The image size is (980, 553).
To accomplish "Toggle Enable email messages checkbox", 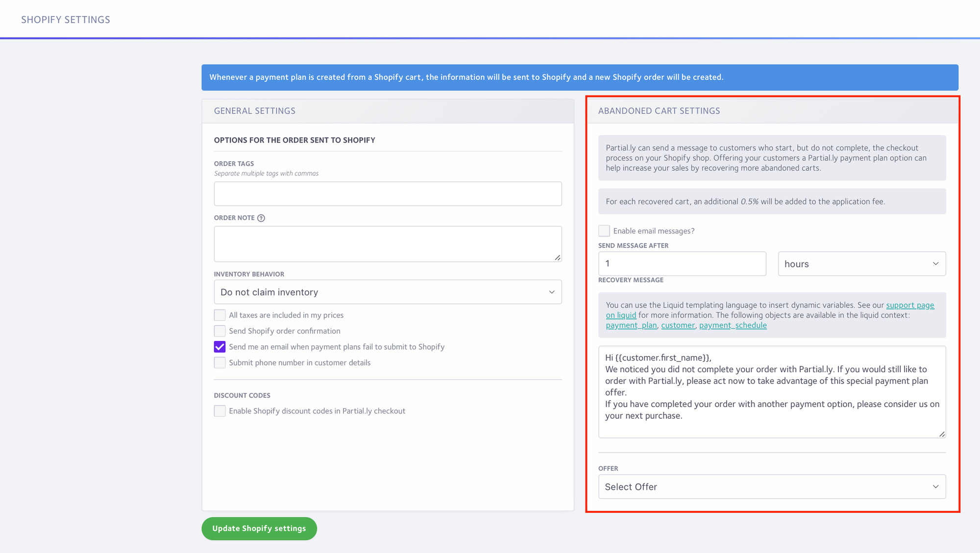I will (604, 231).
